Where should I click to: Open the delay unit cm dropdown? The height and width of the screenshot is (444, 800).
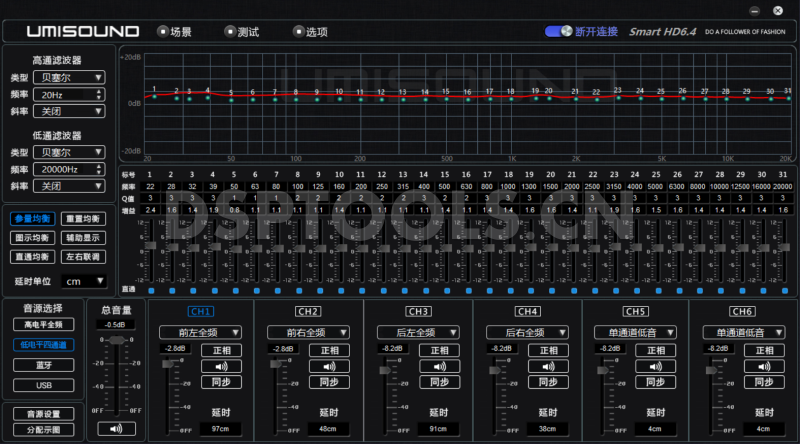tap(84, 281)
